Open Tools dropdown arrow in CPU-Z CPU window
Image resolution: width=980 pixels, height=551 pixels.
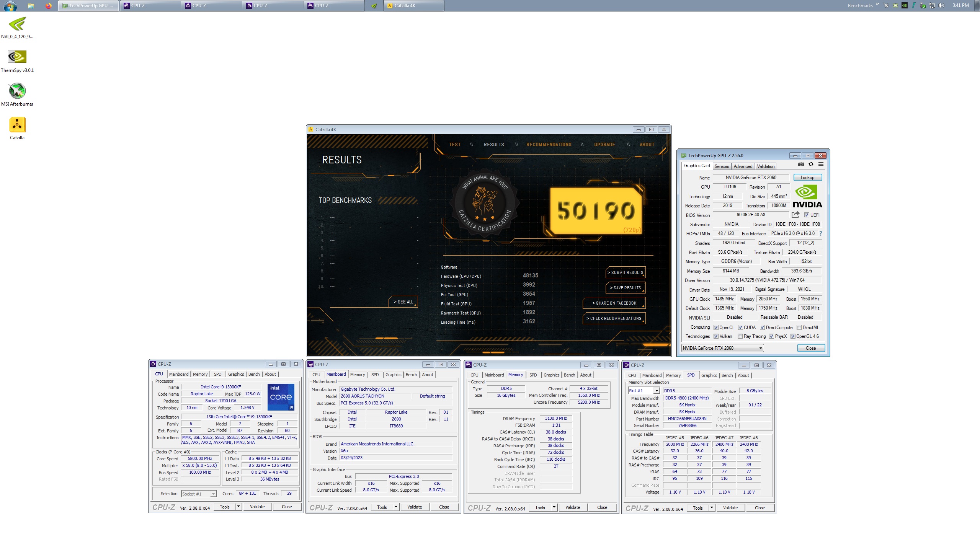[238, 507]
